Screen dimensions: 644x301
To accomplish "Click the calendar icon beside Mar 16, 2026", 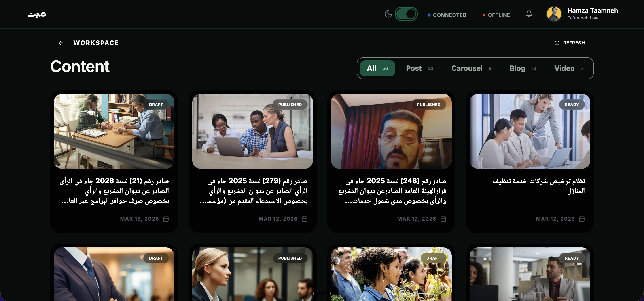I will (166, 219).
